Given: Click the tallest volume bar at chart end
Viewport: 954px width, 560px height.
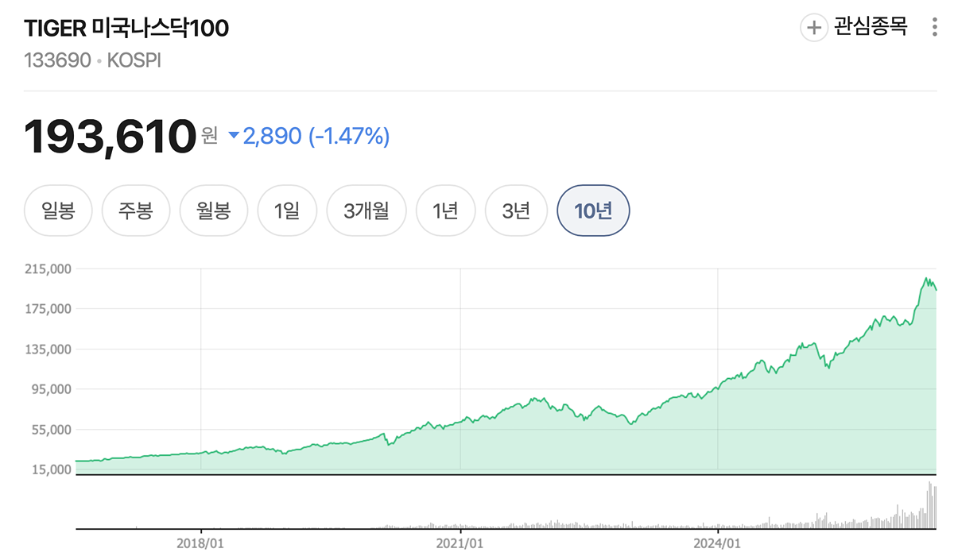Looking at the screenshot, I should (928, 505).
